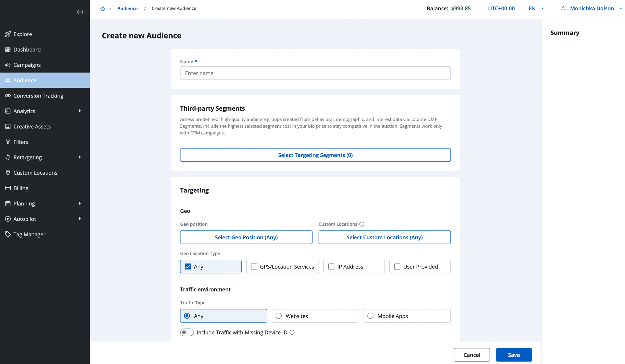Click the Analytics chart icon

point(8,111)
